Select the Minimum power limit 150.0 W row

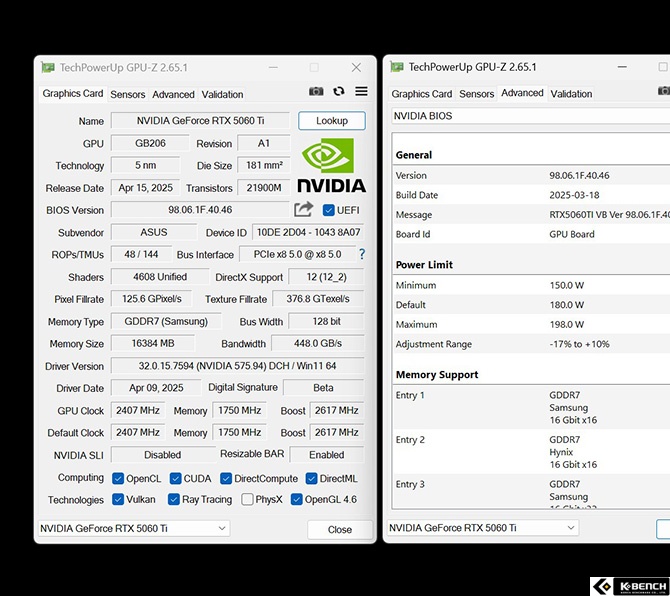pyautogui.click(x=531, y=285)
